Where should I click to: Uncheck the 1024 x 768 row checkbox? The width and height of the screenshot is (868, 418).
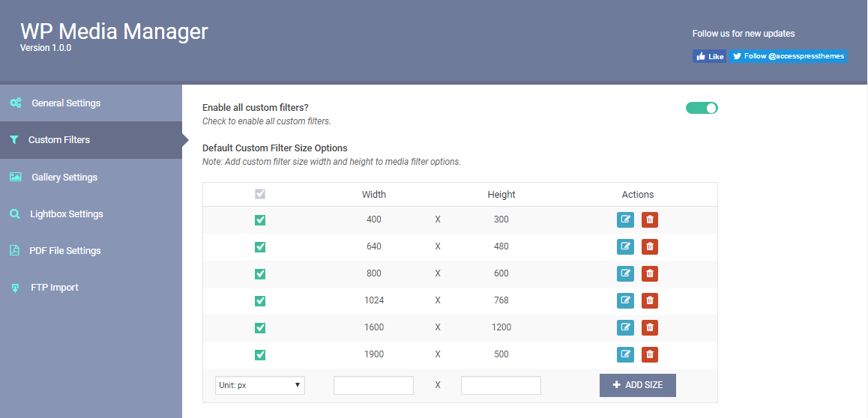coord(259,301)
